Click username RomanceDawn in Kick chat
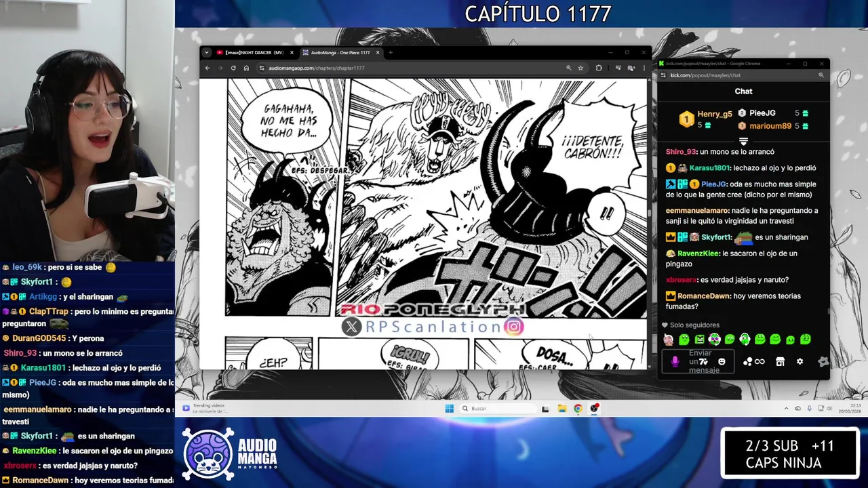 pyautogui.click(x=705, y=296)
